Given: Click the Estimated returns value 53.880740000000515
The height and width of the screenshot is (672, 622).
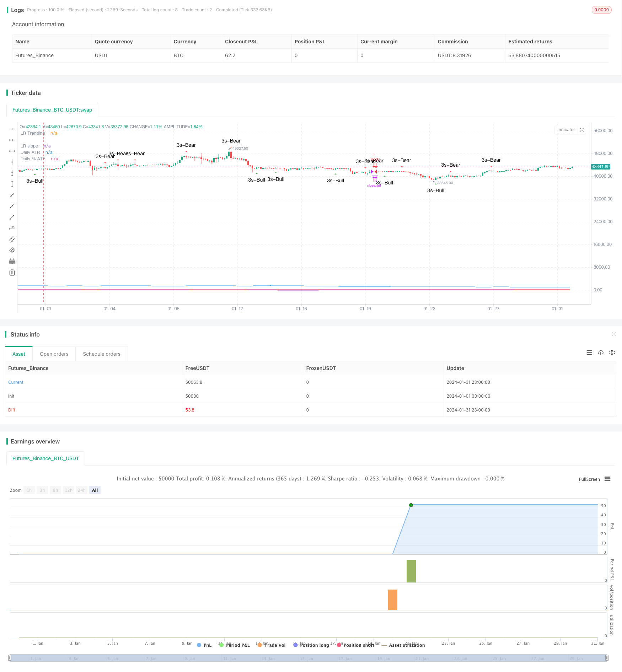Looking at the screenshot, I should 534,55.
